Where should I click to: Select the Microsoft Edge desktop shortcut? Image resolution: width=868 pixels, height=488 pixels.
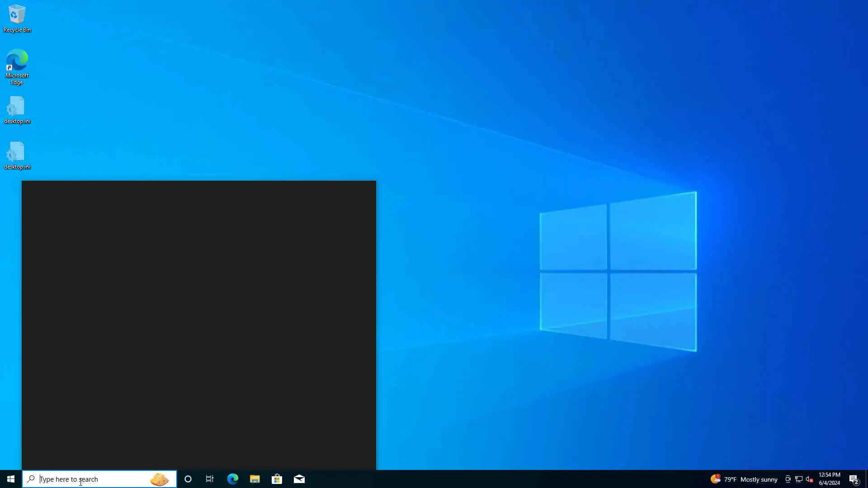coord(17,66)
